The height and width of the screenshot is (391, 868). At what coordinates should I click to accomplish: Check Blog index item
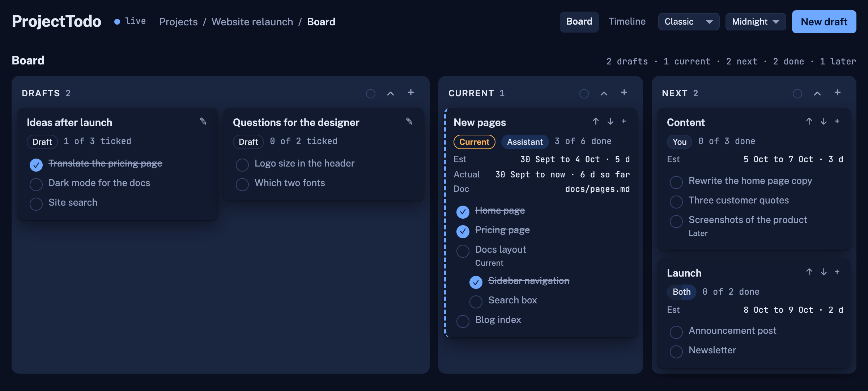(x=463, y=321)
